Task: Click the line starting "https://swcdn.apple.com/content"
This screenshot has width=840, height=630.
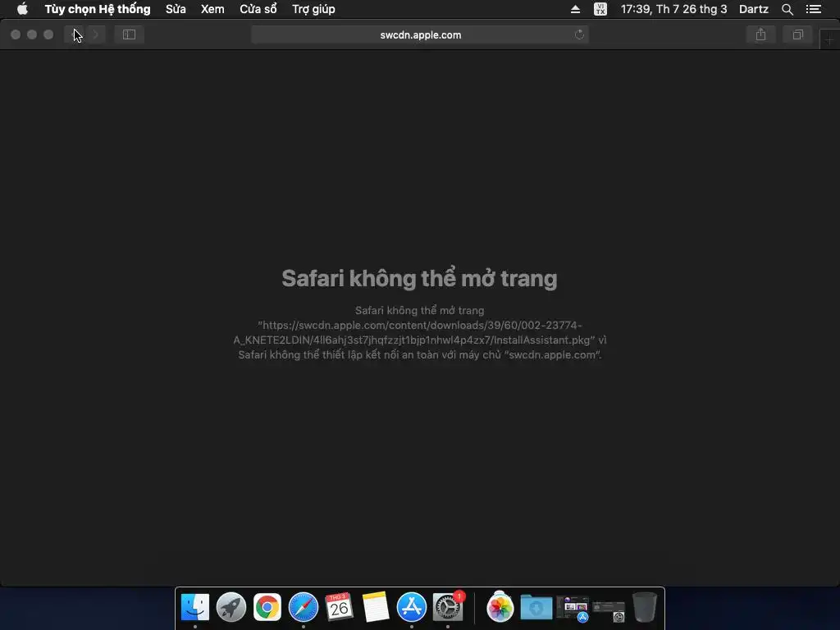Action: click(419, 325)
